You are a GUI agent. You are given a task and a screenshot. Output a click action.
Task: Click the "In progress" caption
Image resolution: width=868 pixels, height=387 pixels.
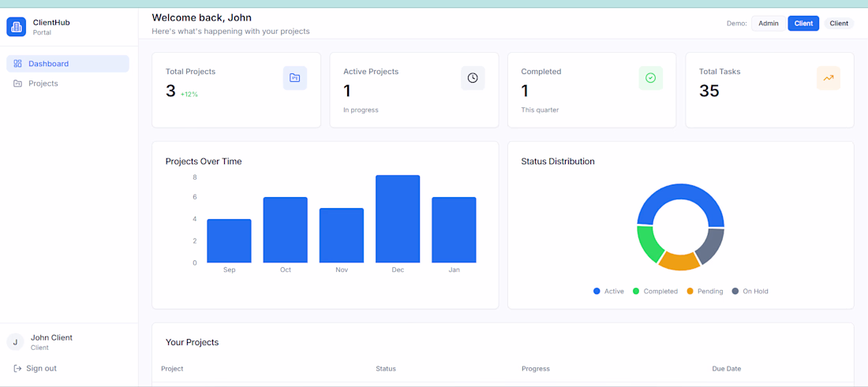point(361,110)
